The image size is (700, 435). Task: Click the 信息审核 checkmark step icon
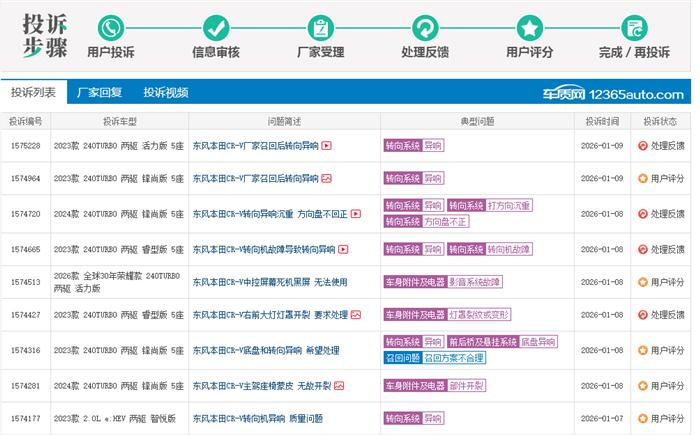click(215, 27)
